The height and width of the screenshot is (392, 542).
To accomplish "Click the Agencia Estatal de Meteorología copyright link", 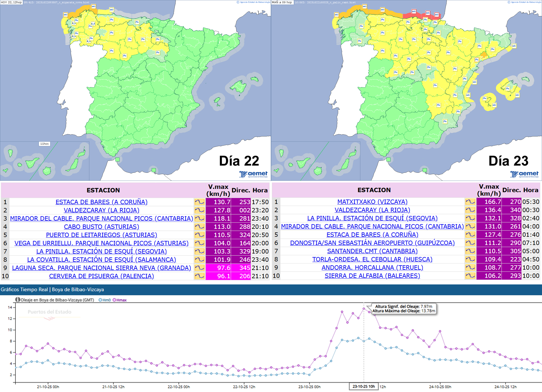I will (252, 2).
